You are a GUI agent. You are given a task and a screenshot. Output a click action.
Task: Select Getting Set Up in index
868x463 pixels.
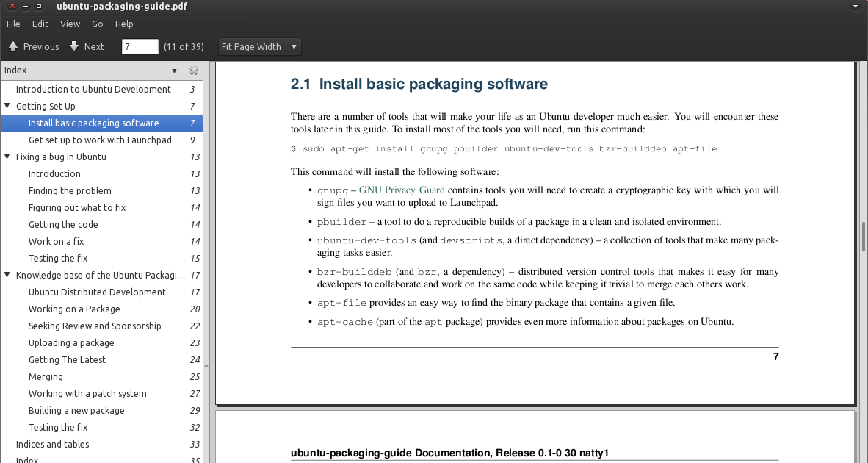point(102,106)
